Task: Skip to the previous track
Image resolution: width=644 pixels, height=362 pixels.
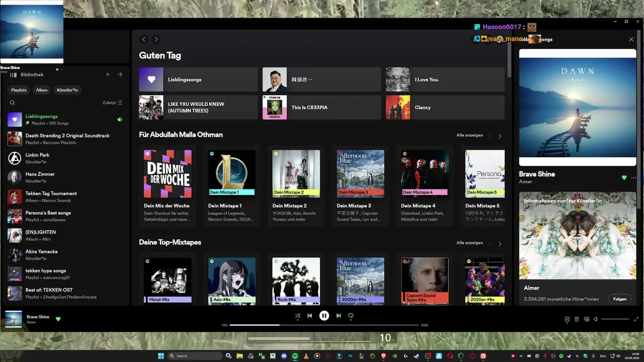Action: click(x=310, y=316)
